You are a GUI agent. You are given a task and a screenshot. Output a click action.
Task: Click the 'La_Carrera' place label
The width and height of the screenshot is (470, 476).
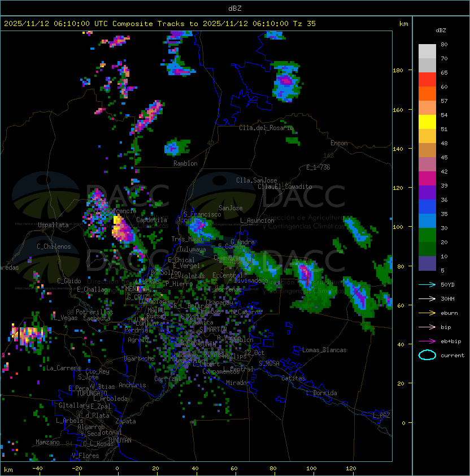[63, 368]
